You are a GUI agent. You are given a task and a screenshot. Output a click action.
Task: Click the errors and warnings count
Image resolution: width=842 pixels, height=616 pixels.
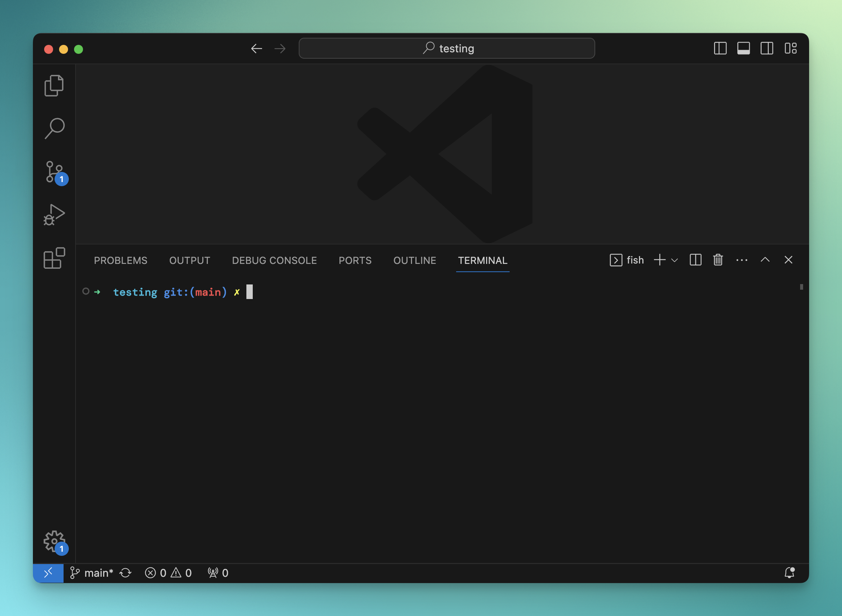(168, 573)
